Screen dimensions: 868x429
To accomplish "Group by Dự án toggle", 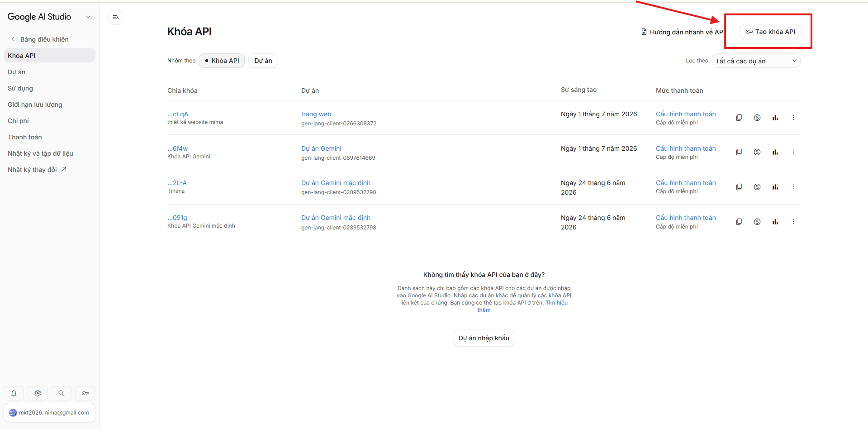I will coord(263,61).
